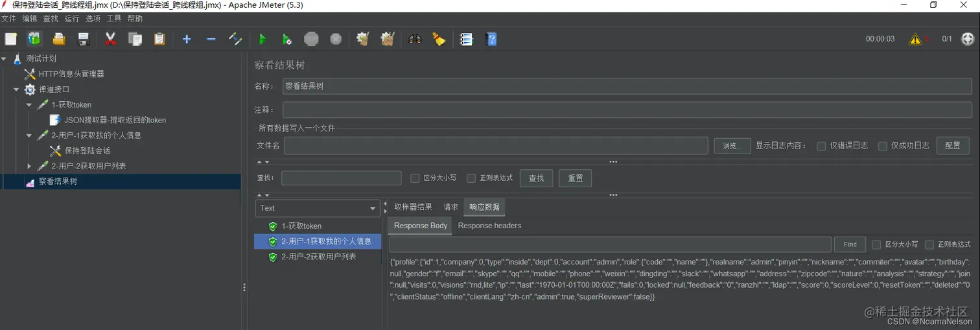The height and width of the screenshot is (330, 980).
Task: Cut selection with the scissors icon
Action: [x=110, y=39]
